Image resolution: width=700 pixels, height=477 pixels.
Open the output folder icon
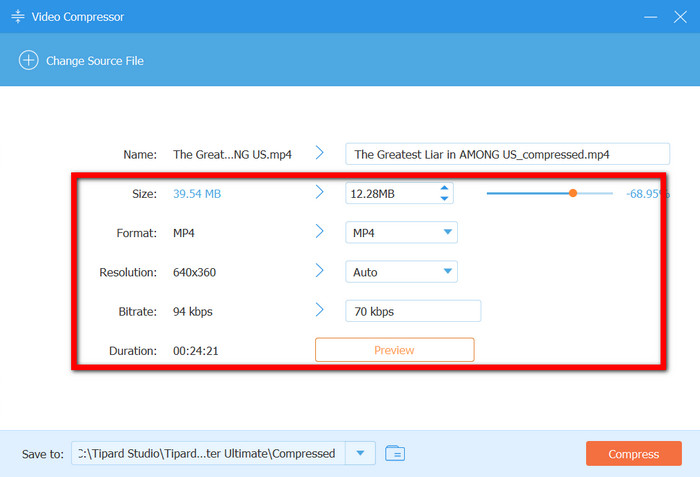tap(395, 453)
